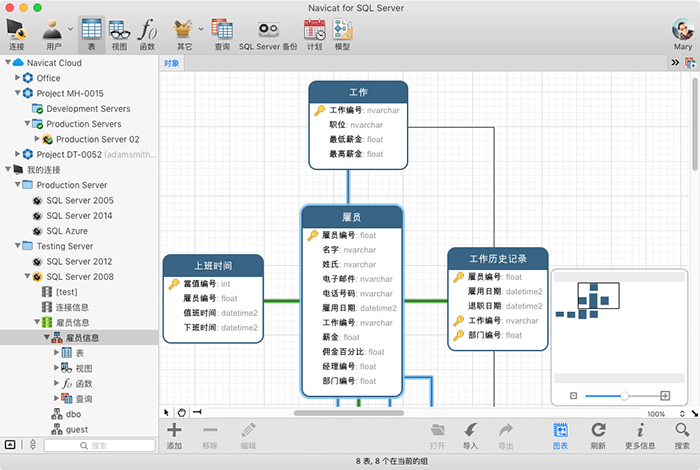Click the 移除 (Remove) minus icon
Viewport: 700px width, 470px height.
click(x=210, y=430)
